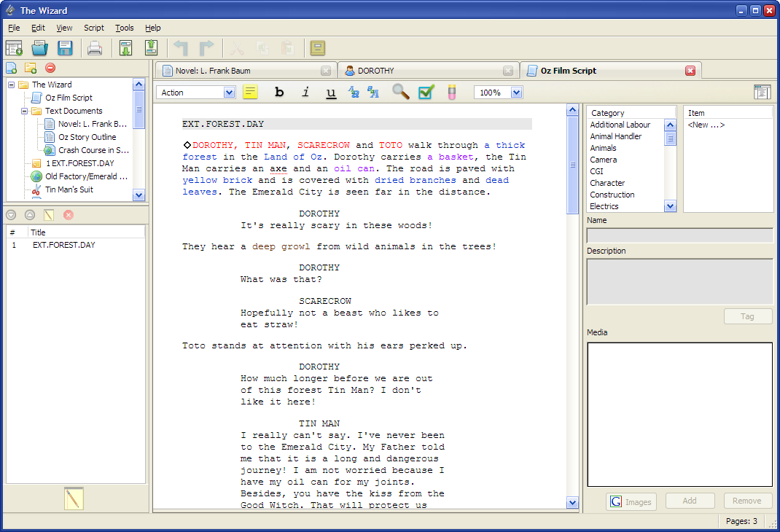Screen dimensions: 780x532
Task: Click the Export icon with green up arrow
Action: click(151, 48)
